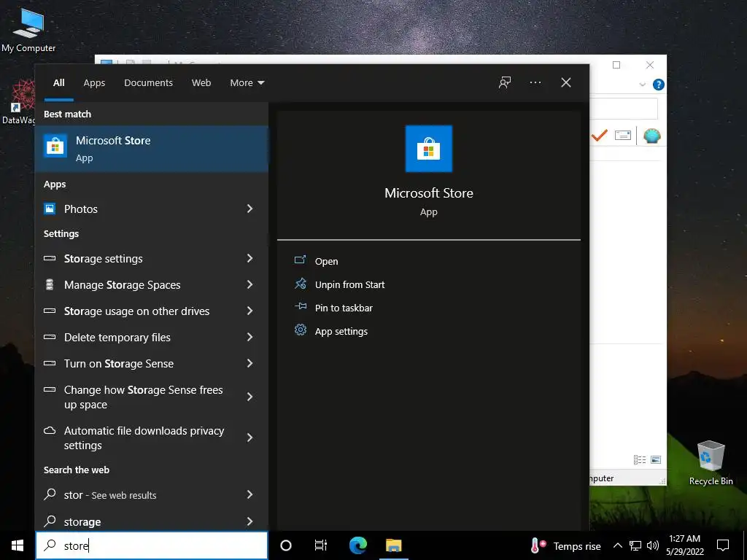Open File Explorer from taskbar
The image size is (747, 560).
[393, 545]
